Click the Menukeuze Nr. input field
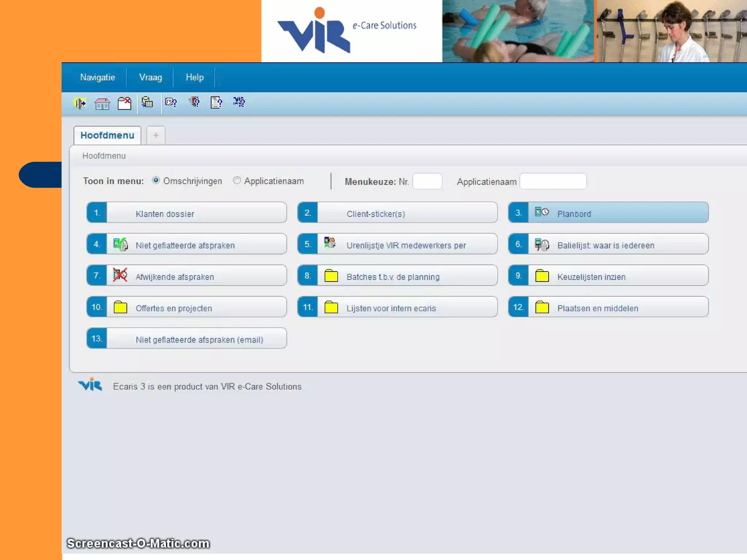Image resolution: width=747 pixels, height=560 pixels. pos(427,181)
